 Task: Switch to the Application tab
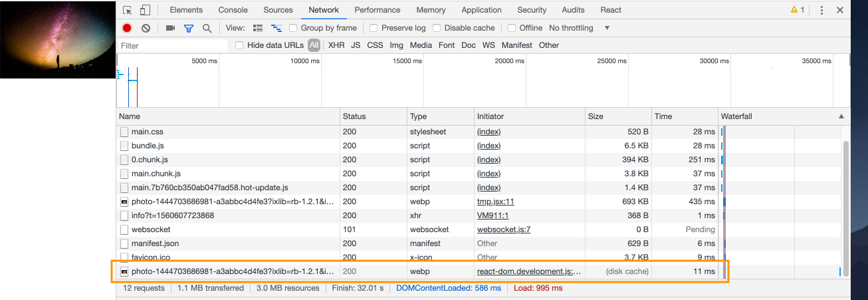pos(481,10)
